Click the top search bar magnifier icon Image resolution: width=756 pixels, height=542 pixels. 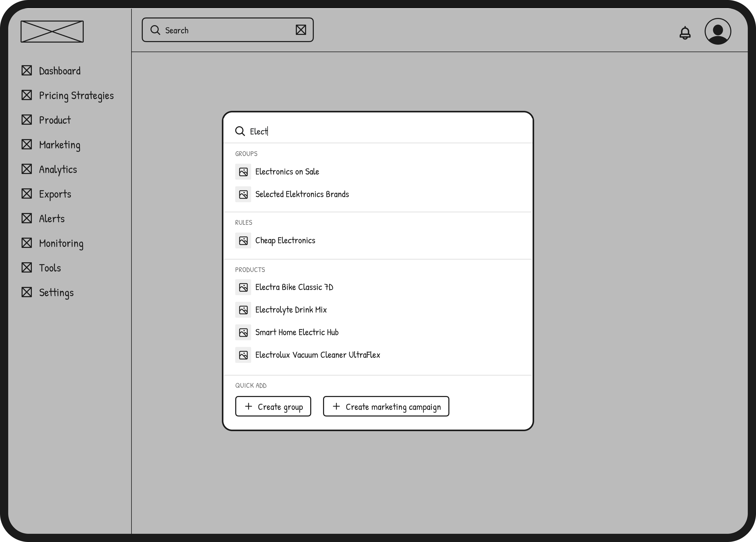(155, 30)
